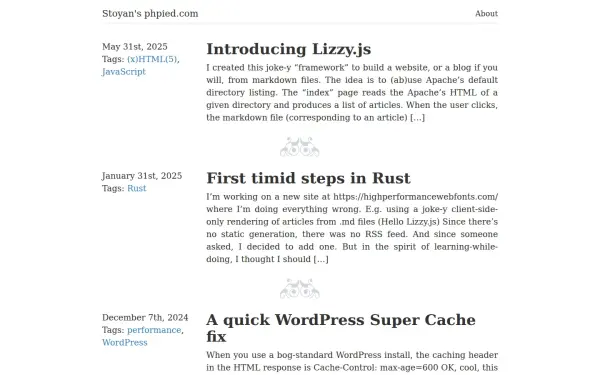Open A quick WordPress Super Cache fix post
600x375 pixels.
341,328
